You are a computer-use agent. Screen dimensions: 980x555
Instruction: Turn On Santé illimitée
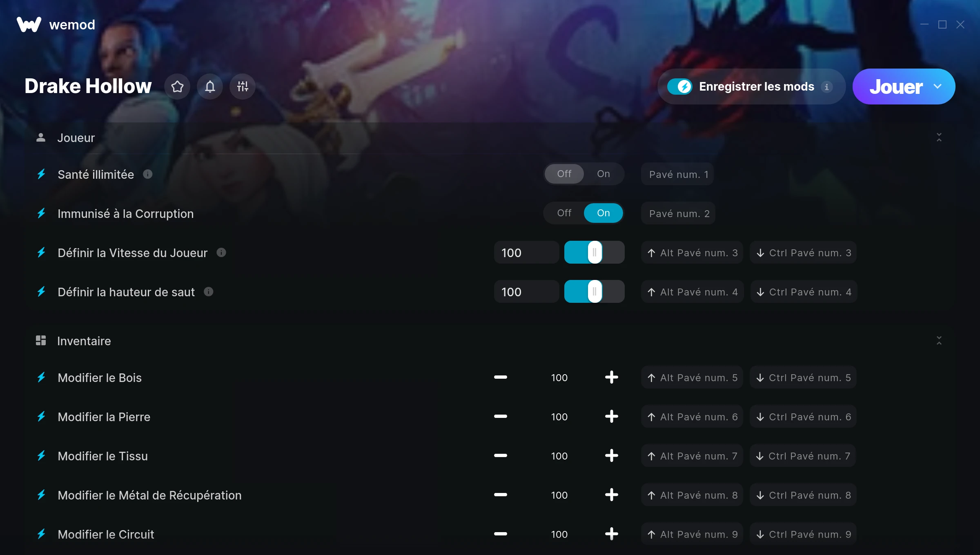point(604,174)
